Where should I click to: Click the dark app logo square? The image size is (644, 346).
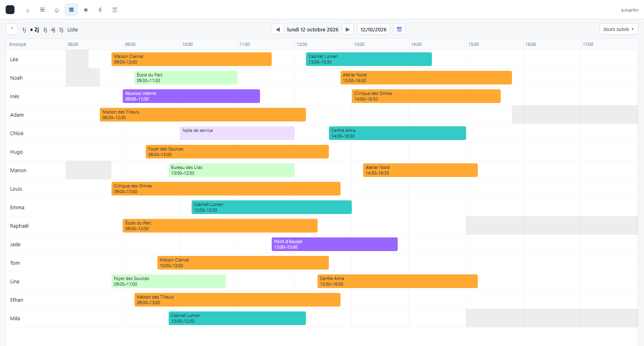pyautogui.click(x=10, y=10)
